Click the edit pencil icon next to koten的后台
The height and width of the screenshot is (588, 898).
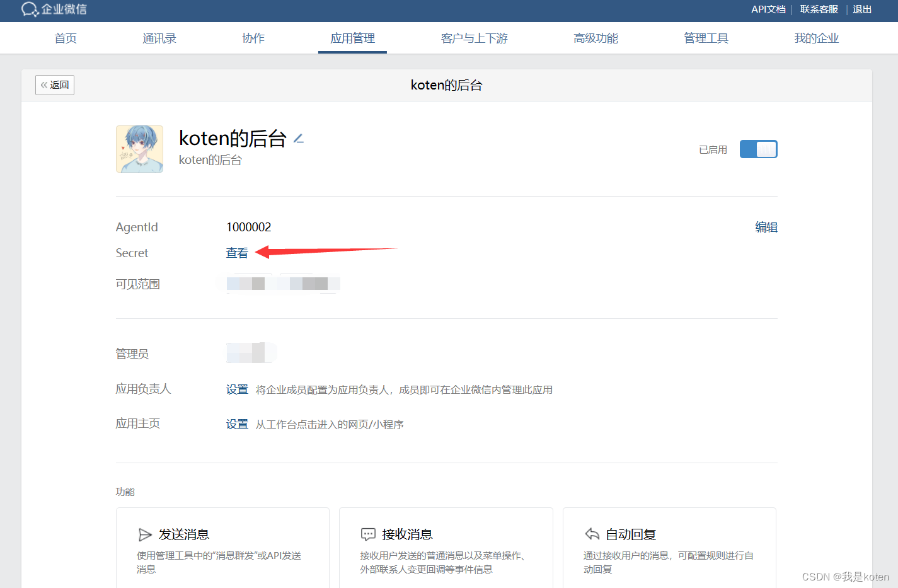(299, 139)
